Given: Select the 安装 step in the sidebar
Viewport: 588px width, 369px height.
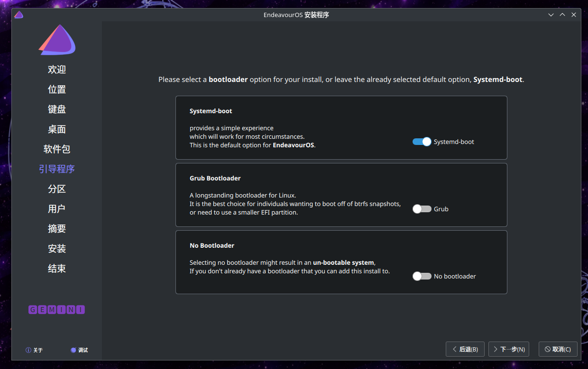Looking at the screenshot, I should [57, 249].
